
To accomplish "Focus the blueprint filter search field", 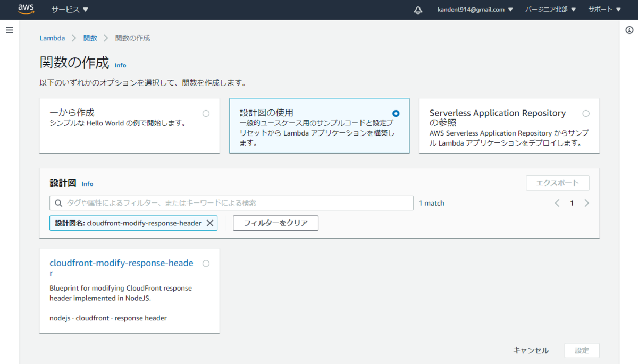I will coord(231,203).
